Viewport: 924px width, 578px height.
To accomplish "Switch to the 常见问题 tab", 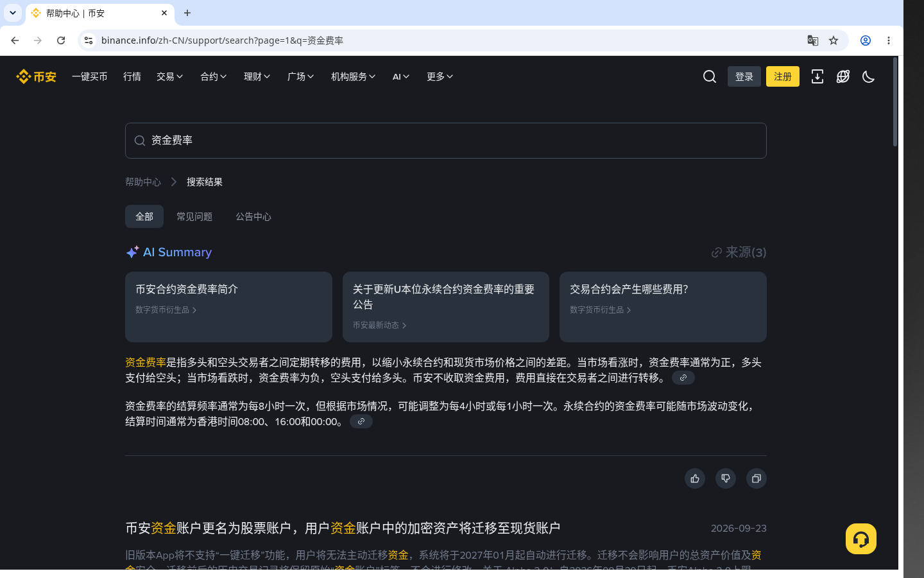I will point(194,216).
